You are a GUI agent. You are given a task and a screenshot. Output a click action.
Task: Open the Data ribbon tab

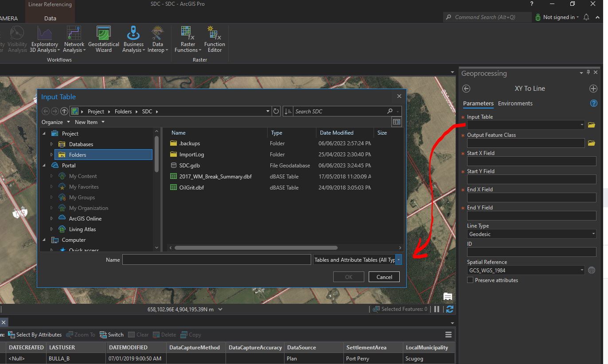click(50, 19)
